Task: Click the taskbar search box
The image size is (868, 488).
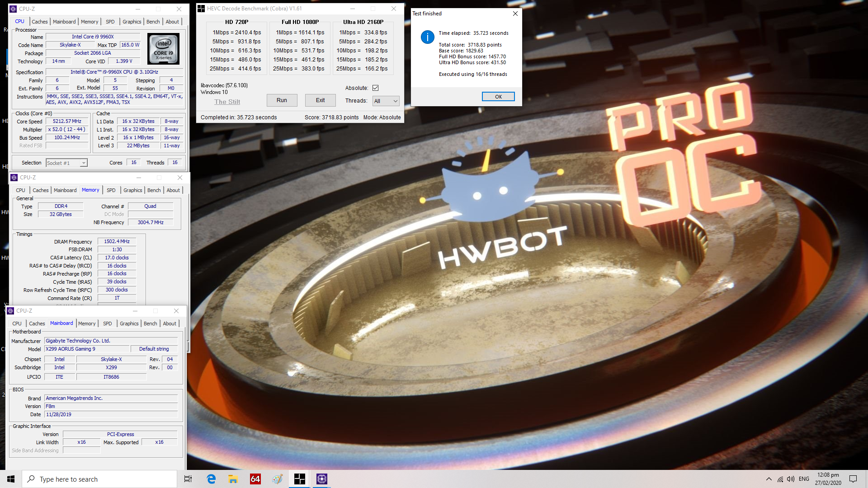Action: point(99,479)
